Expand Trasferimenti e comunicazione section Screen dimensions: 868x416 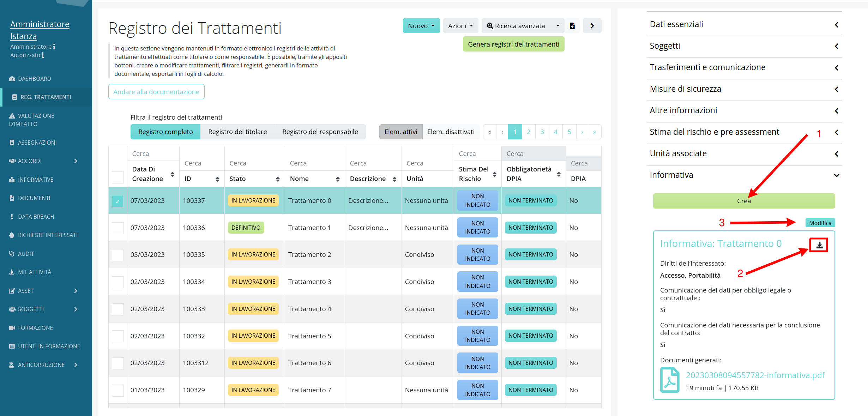click(744, 67)
